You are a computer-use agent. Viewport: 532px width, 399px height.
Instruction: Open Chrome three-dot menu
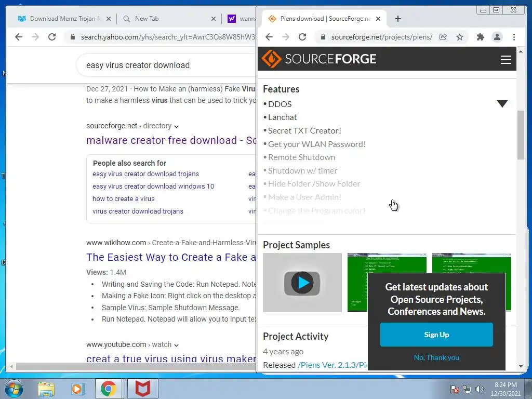click(x=514, y=37)
